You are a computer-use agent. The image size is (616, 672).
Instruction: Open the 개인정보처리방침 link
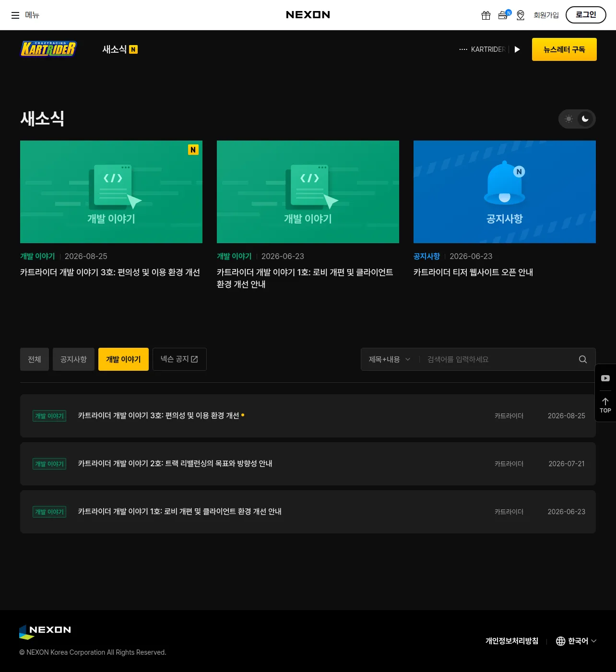tap(512, 641)
